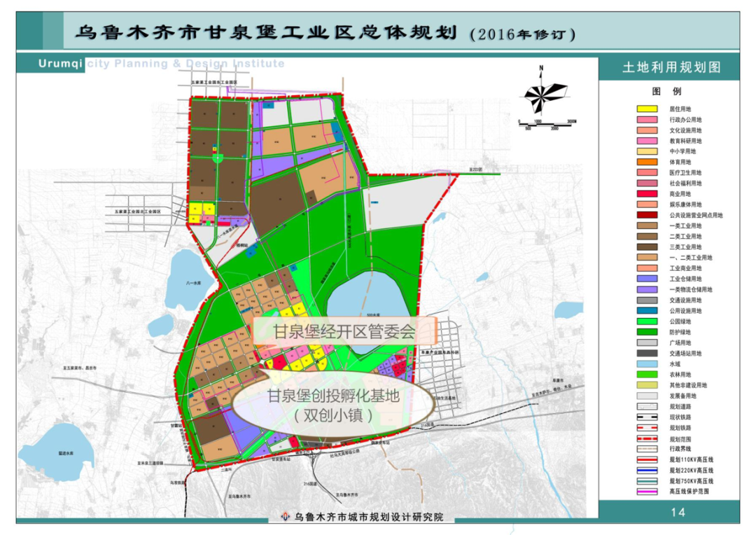Click the red 商业用地 swatch
This screenshot has height=535, width=756.
pyautogui.click(x=647, y=194)
